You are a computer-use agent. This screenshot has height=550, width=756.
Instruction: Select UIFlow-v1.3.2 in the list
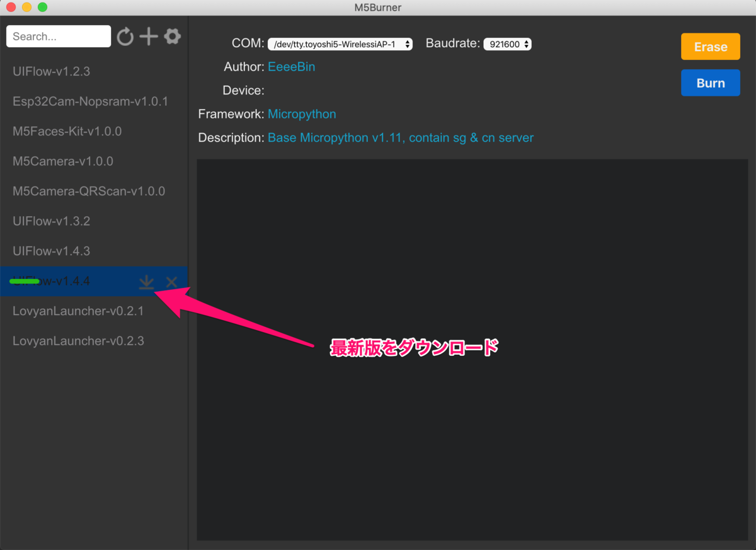click(94, 221)
